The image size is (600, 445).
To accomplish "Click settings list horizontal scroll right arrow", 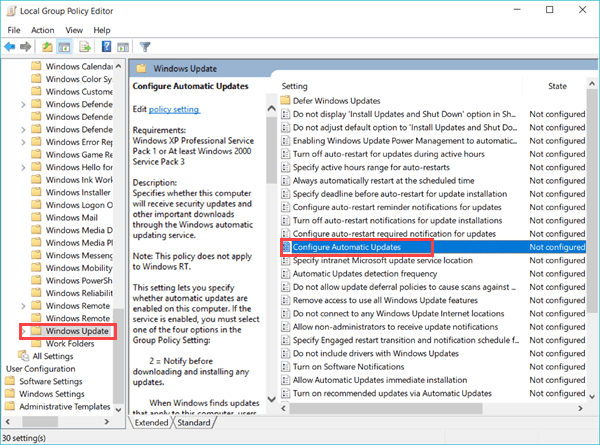I will [x=580, y=408].
